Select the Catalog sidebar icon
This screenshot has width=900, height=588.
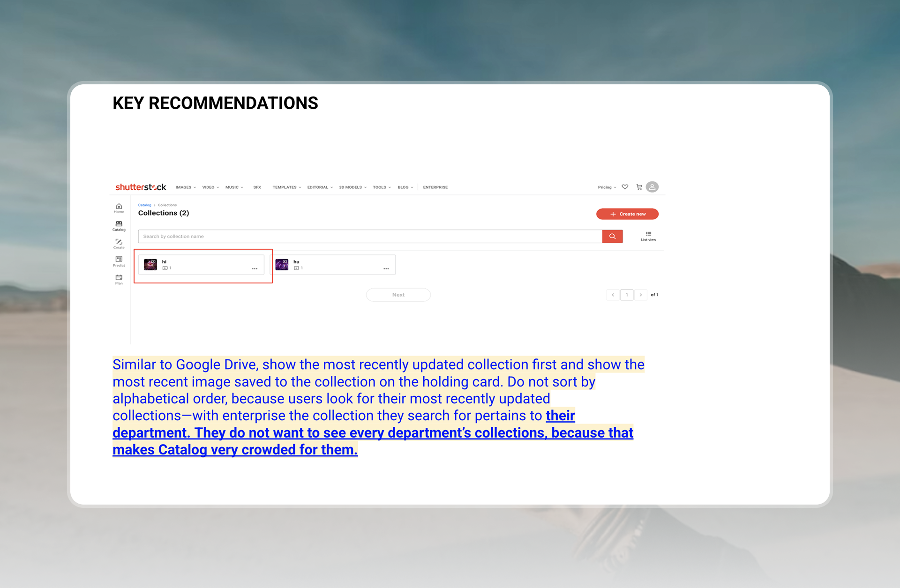(x=119, y=225)
